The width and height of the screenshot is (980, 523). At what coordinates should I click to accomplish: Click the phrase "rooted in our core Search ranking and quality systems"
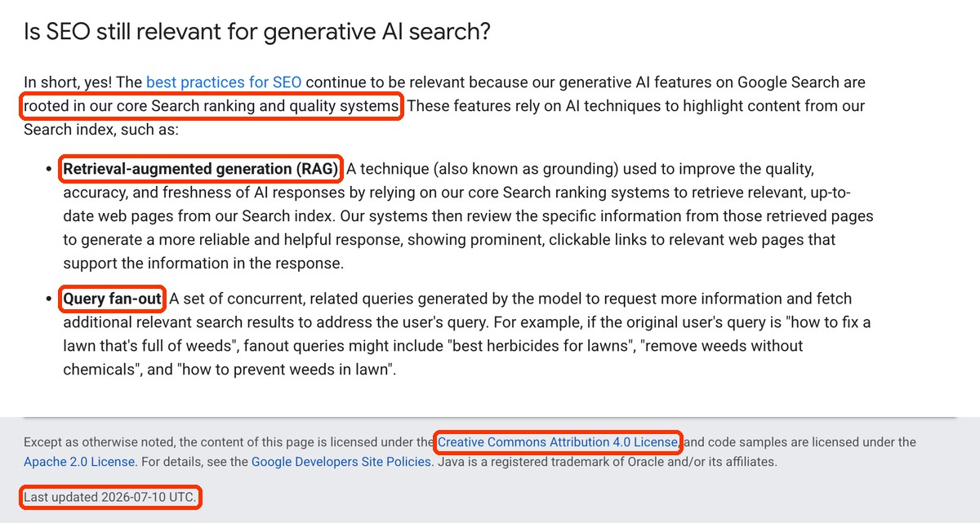(212, 106)
